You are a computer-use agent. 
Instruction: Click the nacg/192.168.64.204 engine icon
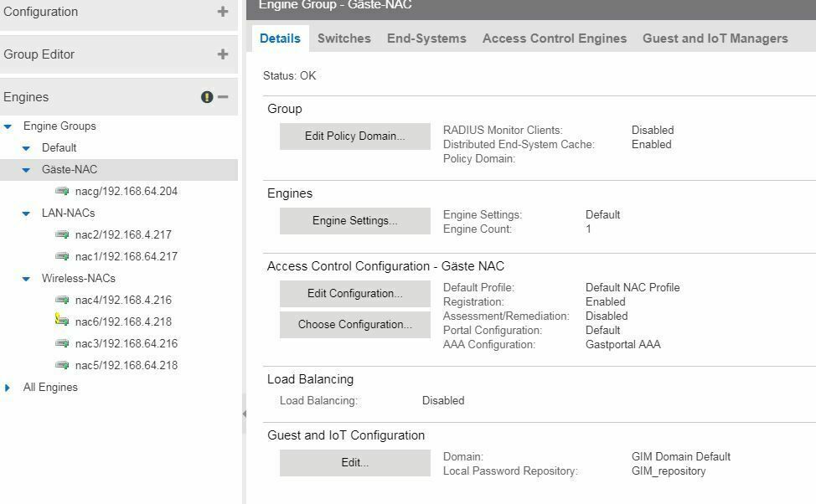(62, 192)
